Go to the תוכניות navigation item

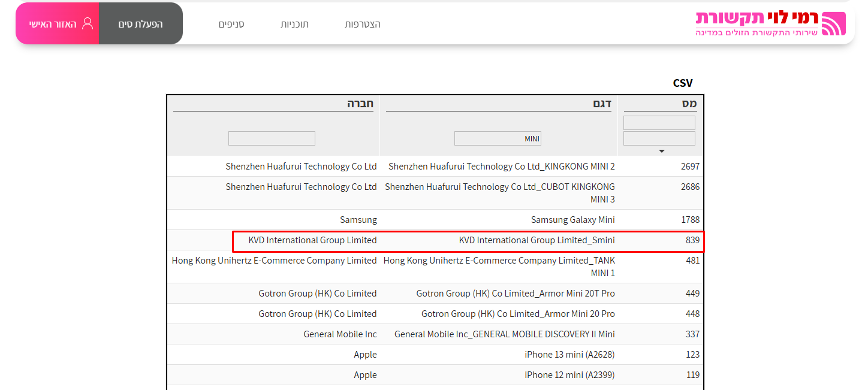pyautogui.click(x=294, y=24)
